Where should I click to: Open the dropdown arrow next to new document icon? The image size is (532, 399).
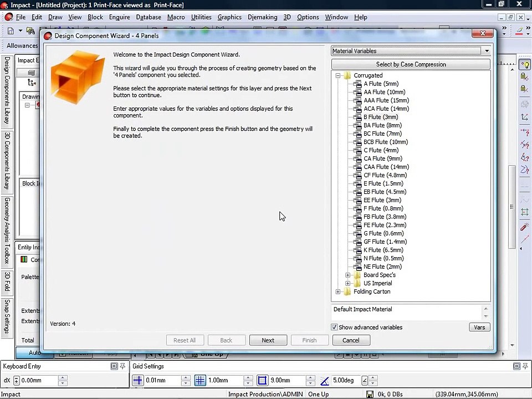[21, 31]
